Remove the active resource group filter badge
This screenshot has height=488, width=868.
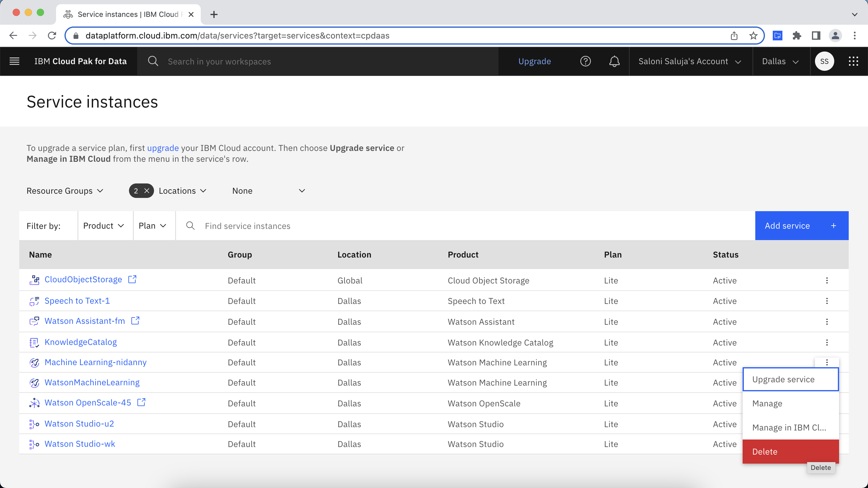(147, 191)
